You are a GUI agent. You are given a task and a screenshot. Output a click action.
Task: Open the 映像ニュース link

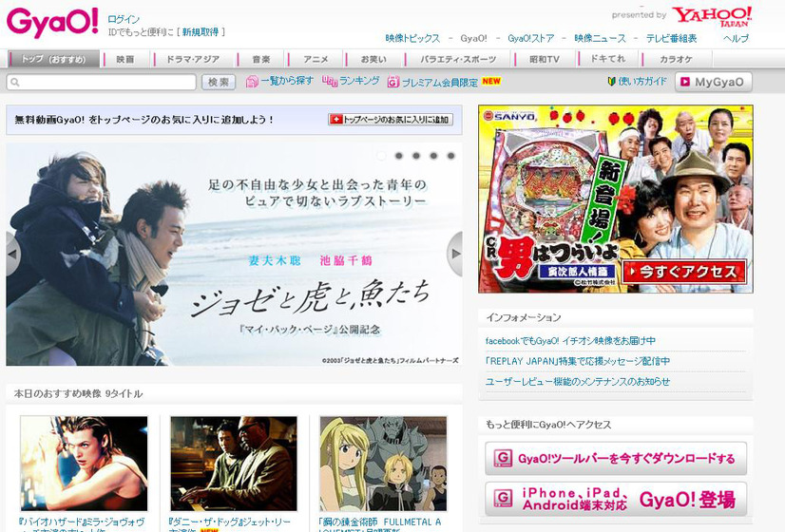point(600,39)
